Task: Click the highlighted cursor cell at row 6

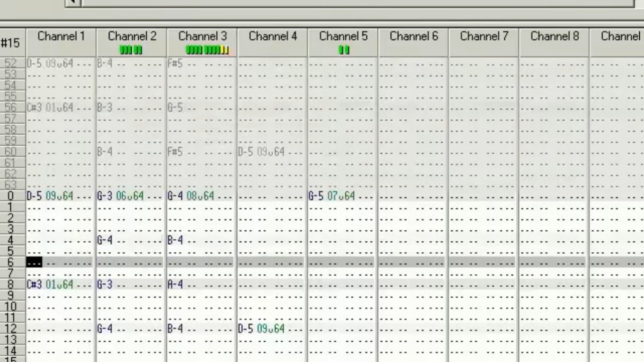Action: tap(35, 263)
